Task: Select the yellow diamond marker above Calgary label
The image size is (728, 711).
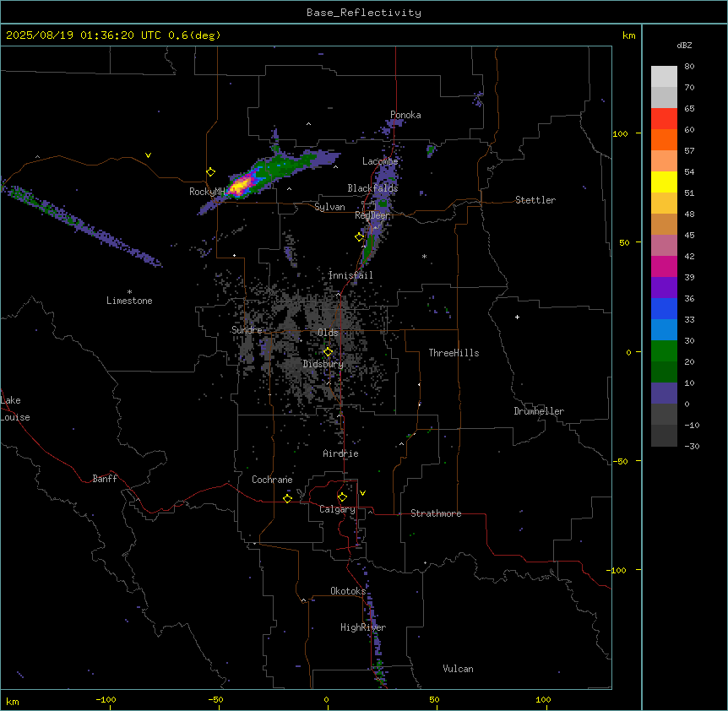Action: (342, 497)
